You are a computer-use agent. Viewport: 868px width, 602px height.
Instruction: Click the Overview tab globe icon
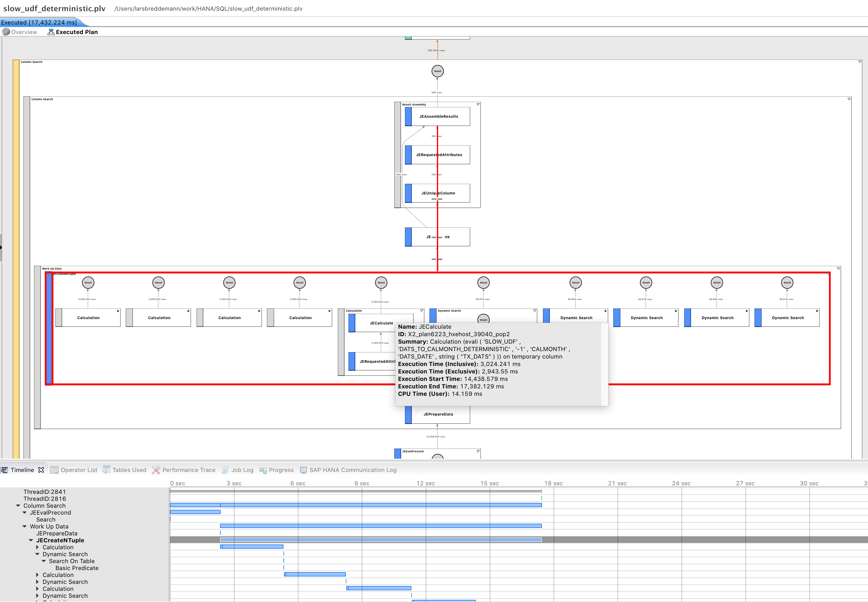click(x=6, y=32)
